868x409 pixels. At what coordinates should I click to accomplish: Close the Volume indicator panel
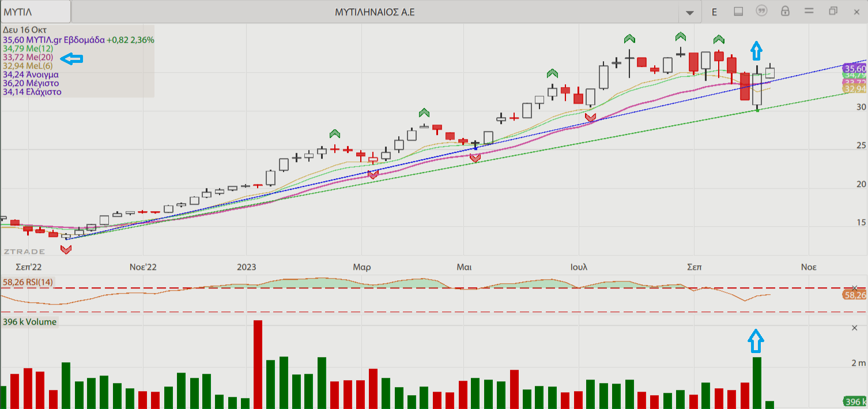(x=855, y=328)
